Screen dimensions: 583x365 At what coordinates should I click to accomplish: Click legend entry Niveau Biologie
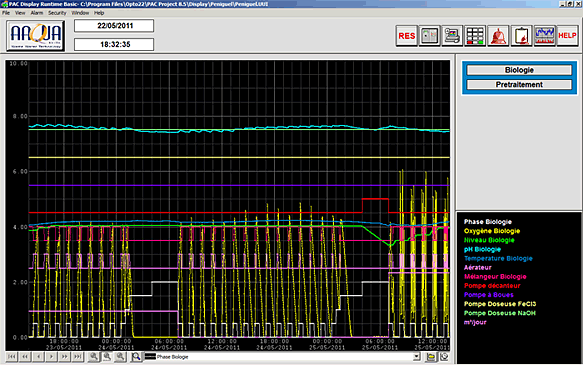click(489, 240)
